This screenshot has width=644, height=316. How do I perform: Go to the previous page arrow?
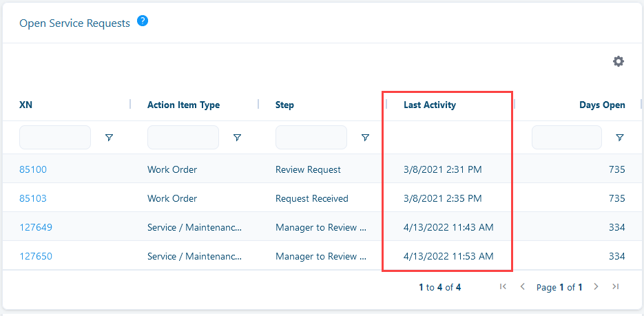(522, 287)
